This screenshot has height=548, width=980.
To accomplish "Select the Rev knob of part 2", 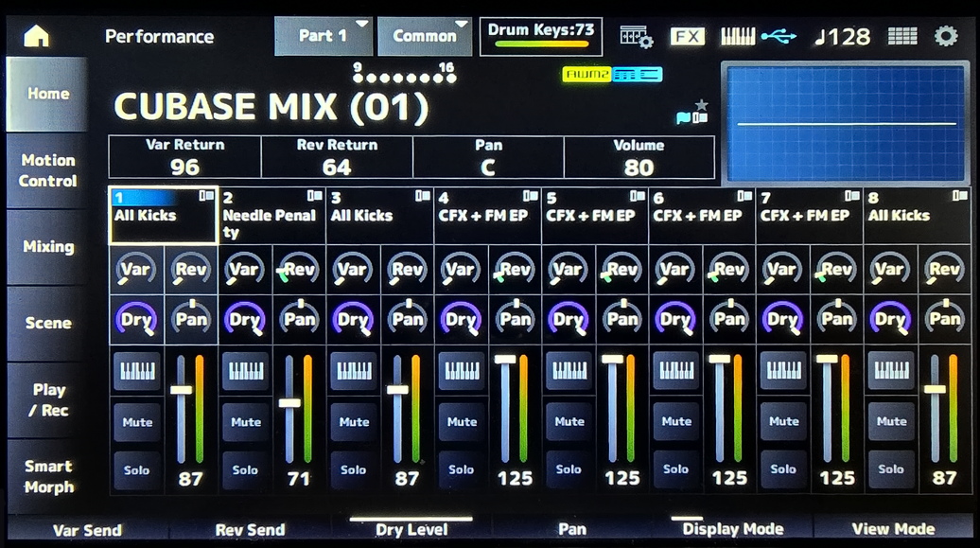I will [299, 270].
